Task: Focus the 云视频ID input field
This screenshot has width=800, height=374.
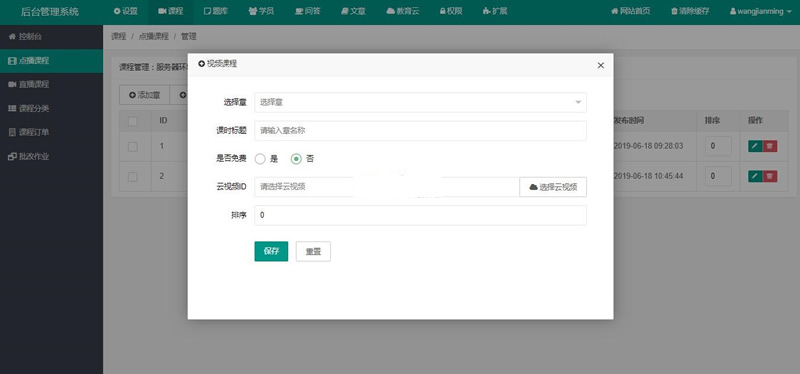Action: (387, 187)
